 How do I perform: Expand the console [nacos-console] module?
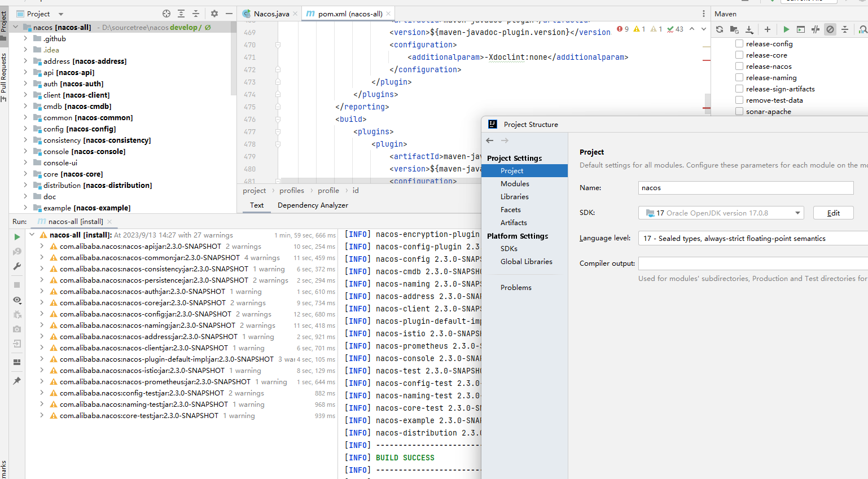(x=25, y=151)
